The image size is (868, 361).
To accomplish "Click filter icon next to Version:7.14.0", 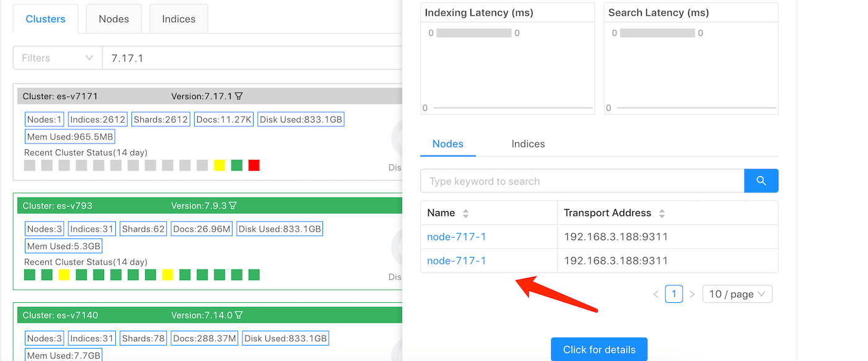I will tap(239, 315).
